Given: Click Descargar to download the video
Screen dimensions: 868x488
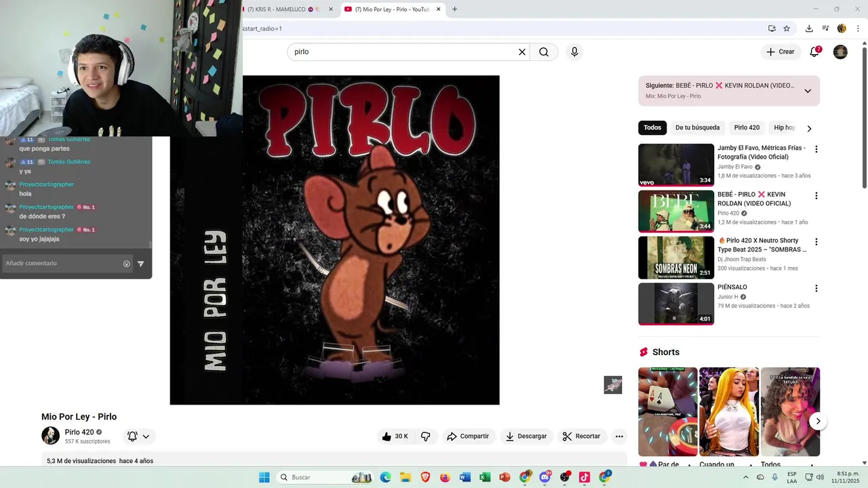Looking at the screenshot, I should coord(526,436).
